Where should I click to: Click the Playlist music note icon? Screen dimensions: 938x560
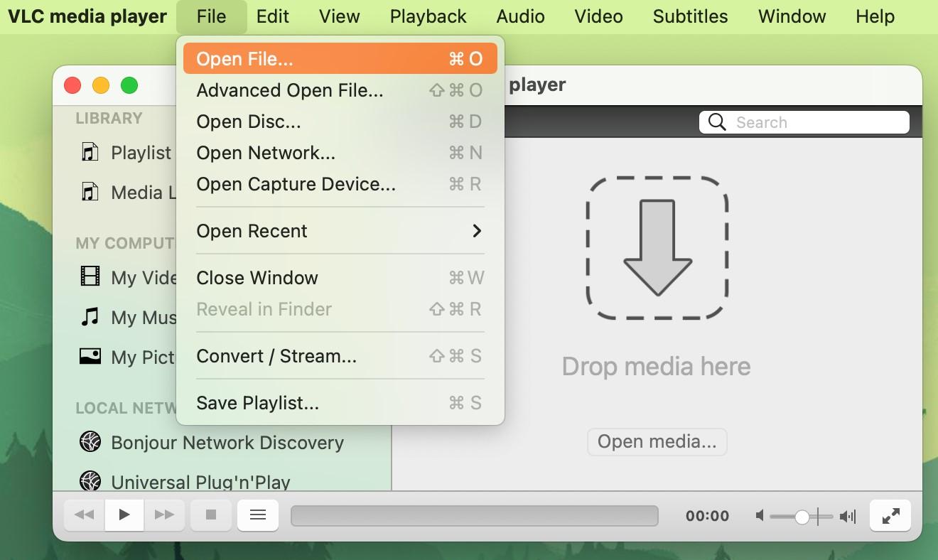pyautogui.click(x=90, y=152)
